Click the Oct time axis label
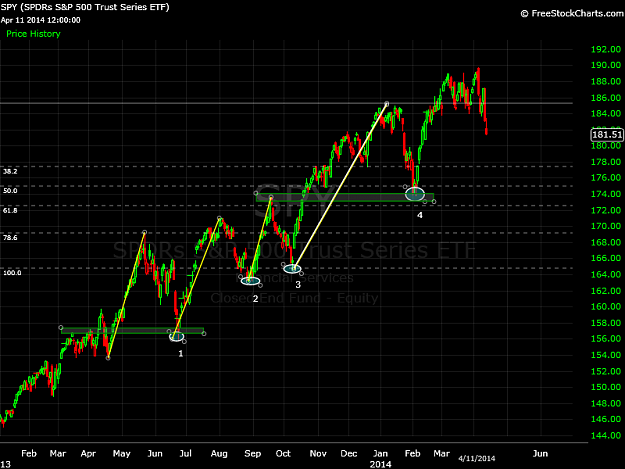625x469 pixels. point(283,453)
